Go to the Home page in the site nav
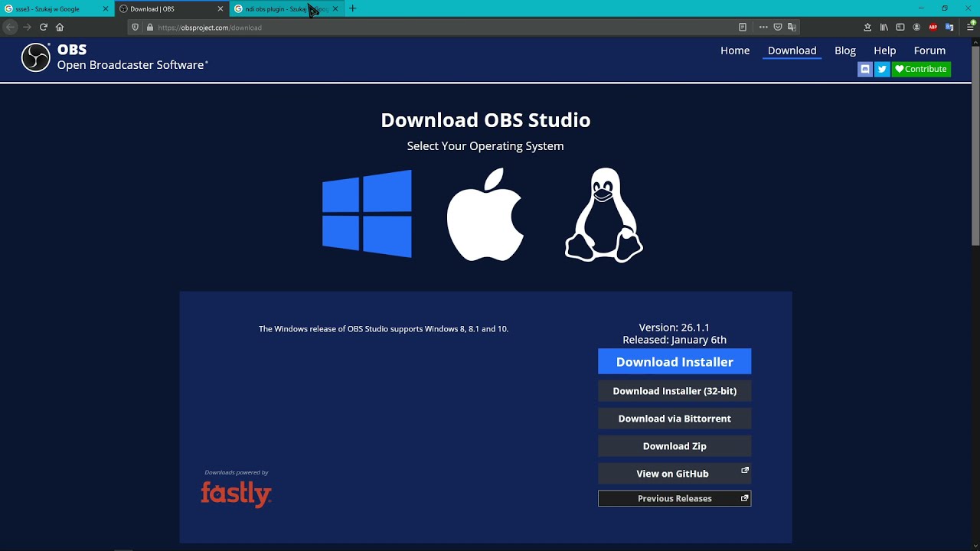The height and width of the screenshot is (551, 980). click(735, 51)
